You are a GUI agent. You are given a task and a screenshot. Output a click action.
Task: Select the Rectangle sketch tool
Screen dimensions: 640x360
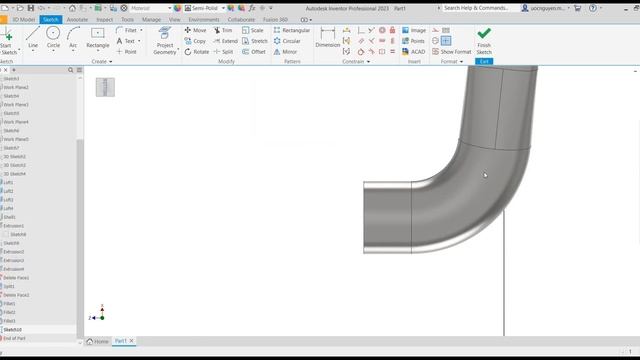click(x=98, y=38)
